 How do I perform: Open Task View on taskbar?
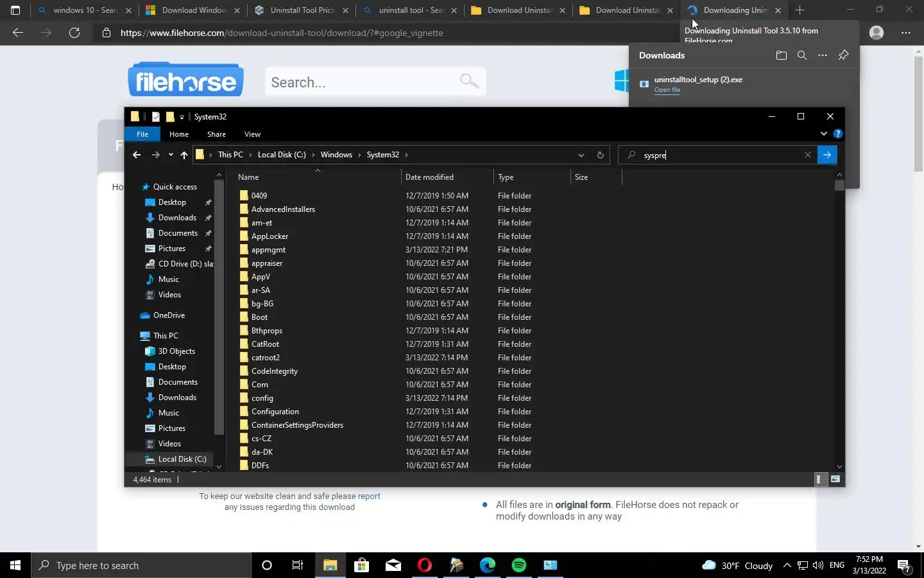[x=298, y=565]
